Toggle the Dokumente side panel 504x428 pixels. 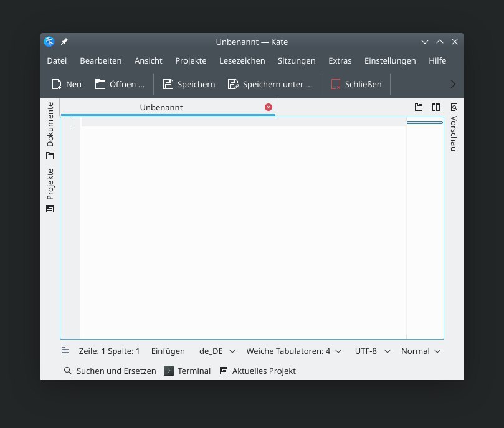click(50, 131)
